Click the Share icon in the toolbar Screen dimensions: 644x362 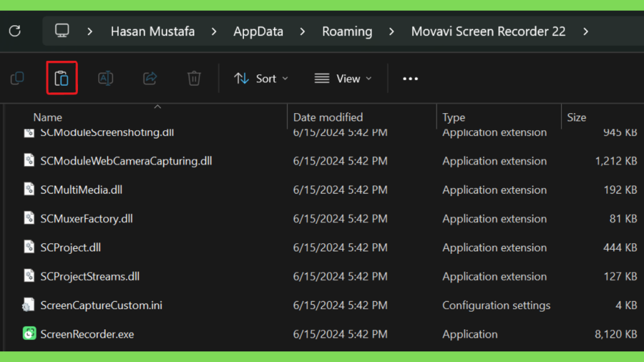tap(150, 78)
